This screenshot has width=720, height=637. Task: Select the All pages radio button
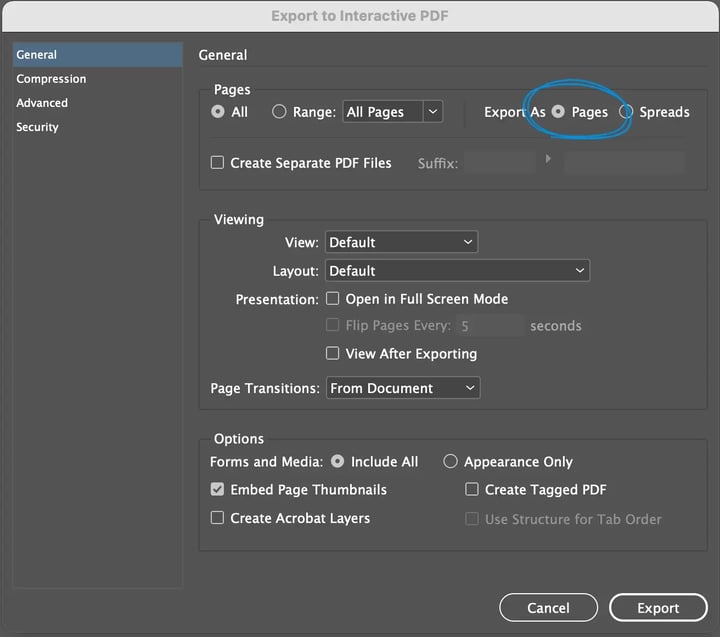click(218, 112)
